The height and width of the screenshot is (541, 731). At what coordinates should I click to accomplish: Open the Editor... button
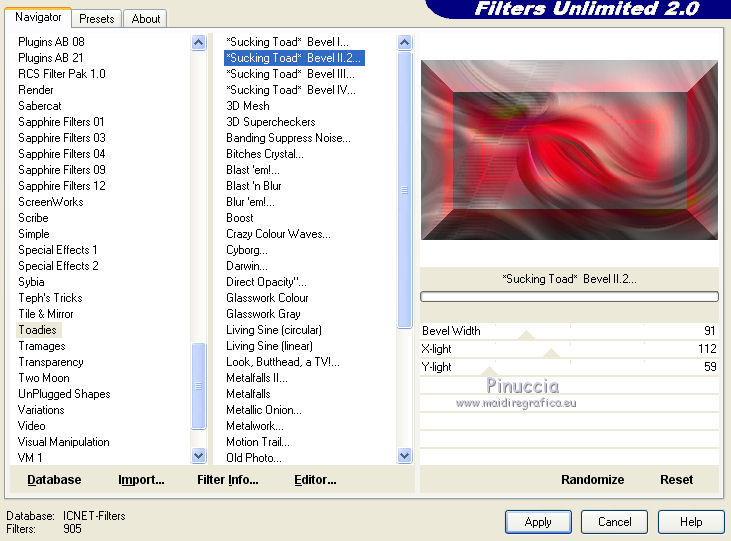(315, 479)
